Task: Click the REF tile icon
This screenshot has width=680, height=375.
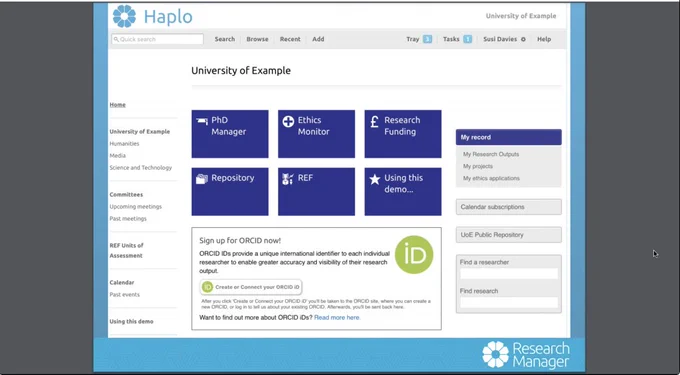Action: coord(288,179)
